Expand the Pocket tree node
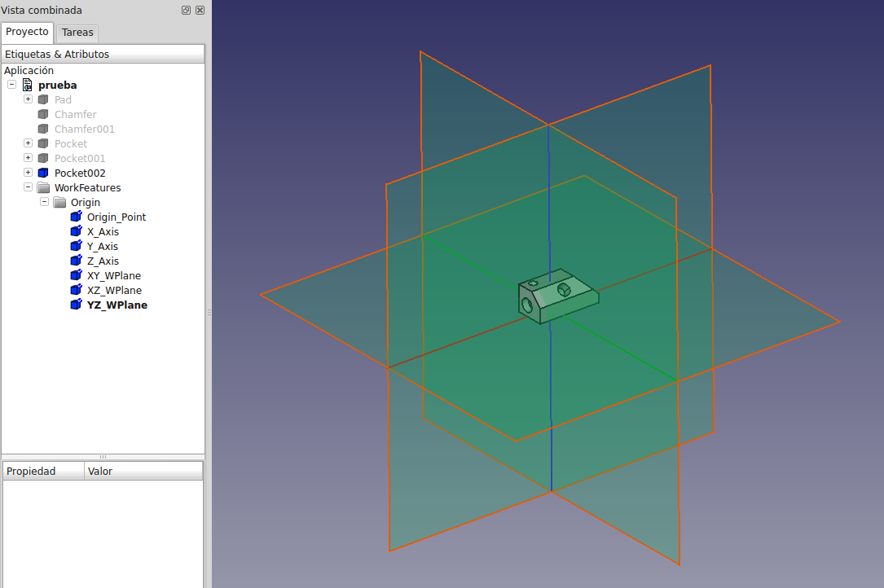The width and height of the screenshot is (884, 588). [28, 143]
